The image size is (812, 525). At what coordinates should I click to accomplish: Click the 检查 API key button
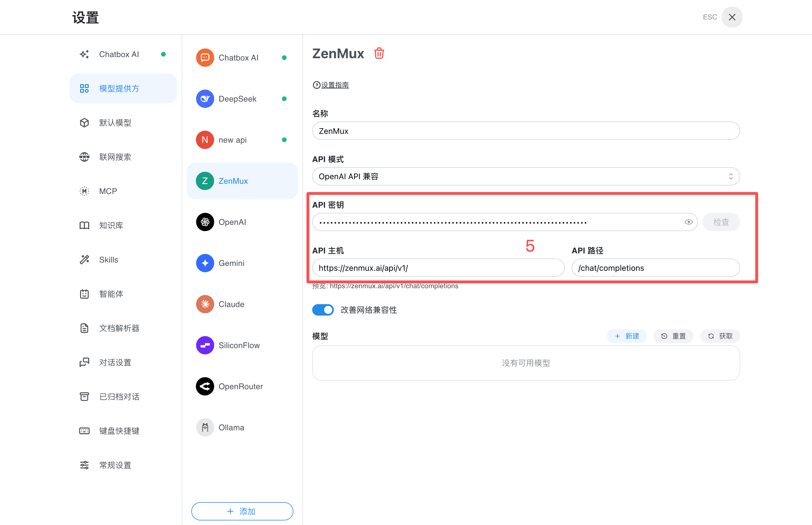[x=721, y=222]
